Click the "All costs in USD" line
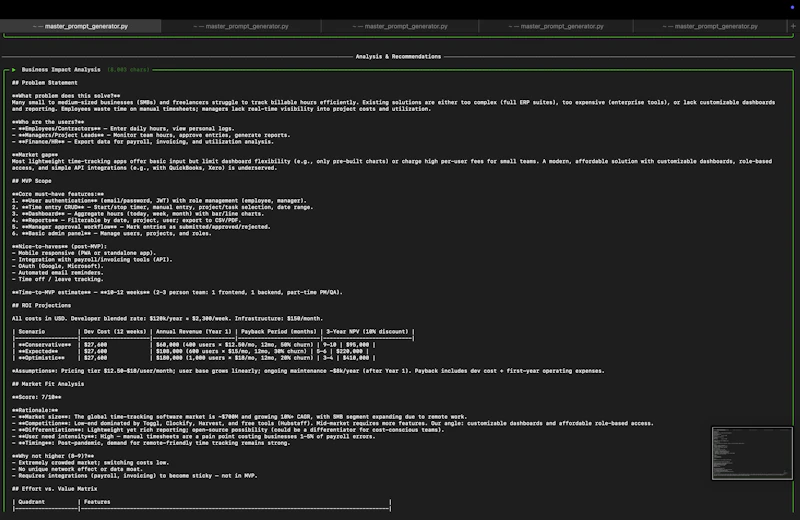The image size is (800, 520). tap(167, 318)
